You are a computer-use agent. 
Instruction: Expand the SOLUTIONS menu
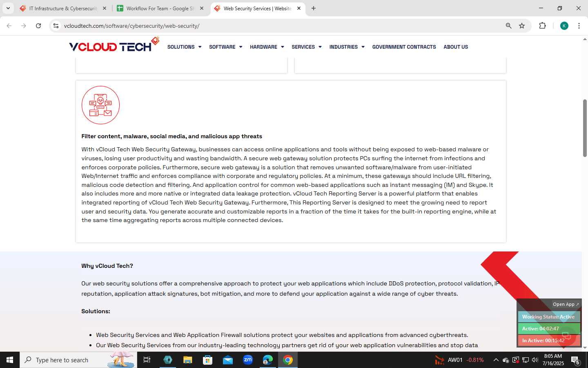pos(184,47)
